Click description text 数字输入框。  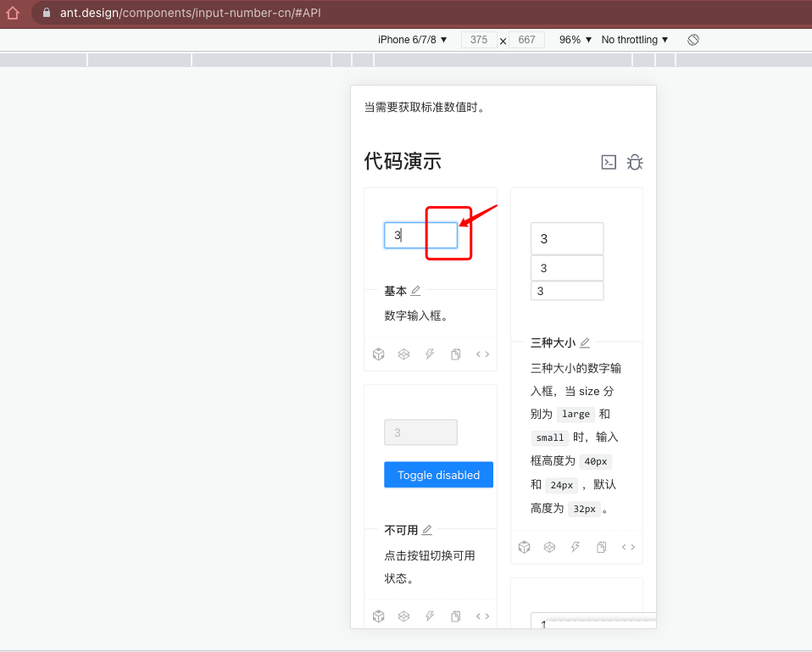pyautogui.click(x=416, y=315)
